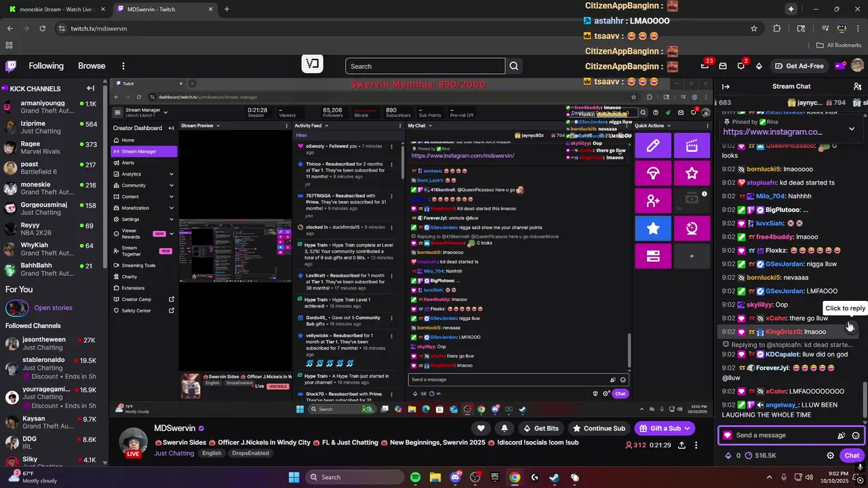Expand the pinned Instagram message chevron
Screen dimensions: 868x488
tap(852, 129)
